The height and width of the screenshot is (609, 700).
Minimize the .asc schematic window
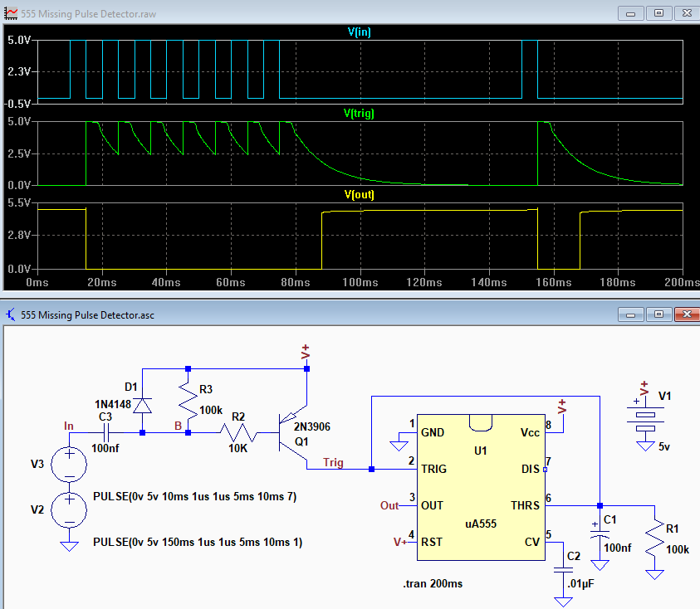[x=631, y=314]
